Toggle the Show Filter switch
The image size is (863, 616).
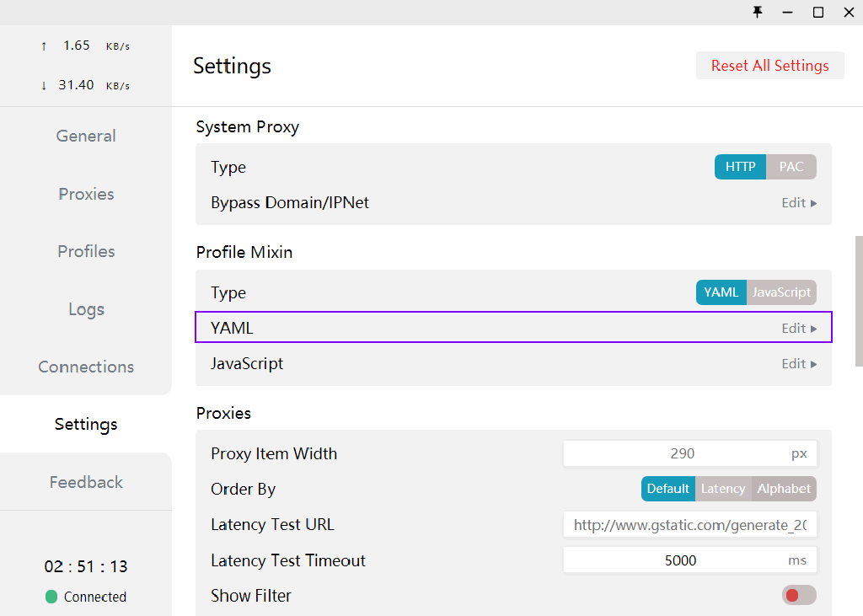point(798,596)
